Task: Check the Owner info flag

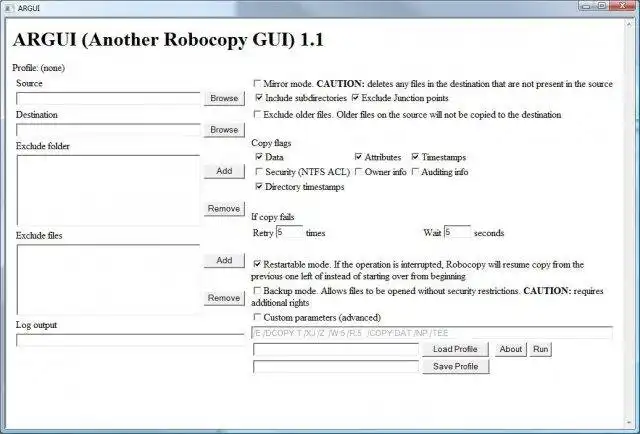Action: [x=358, y=171]
